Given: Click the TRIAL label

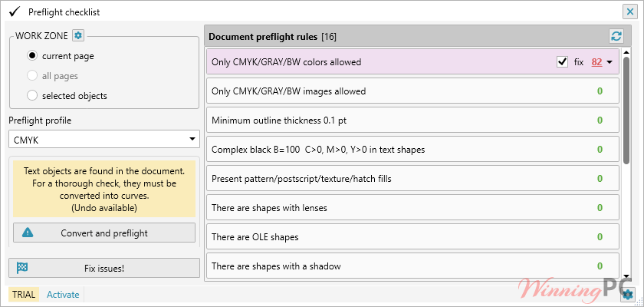Looking at the screenshot, I should coord(22,294).
